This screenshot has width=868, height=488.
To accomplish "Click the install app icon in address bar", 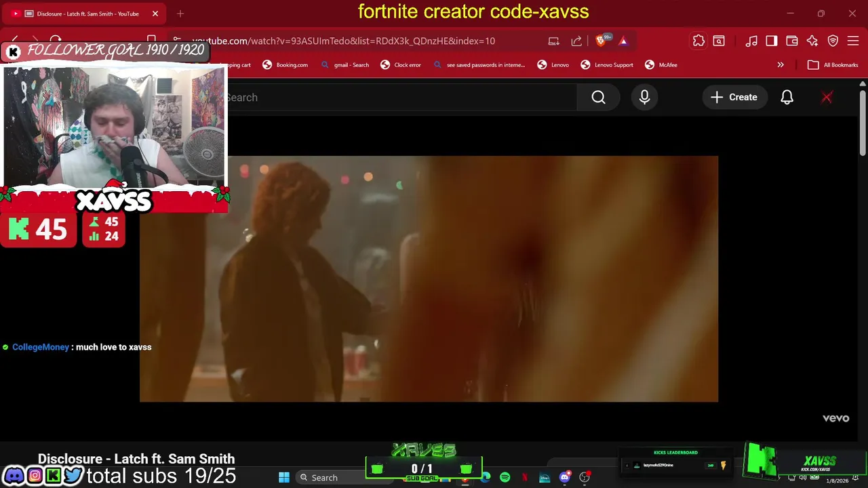I will click(x=554, y=41).
